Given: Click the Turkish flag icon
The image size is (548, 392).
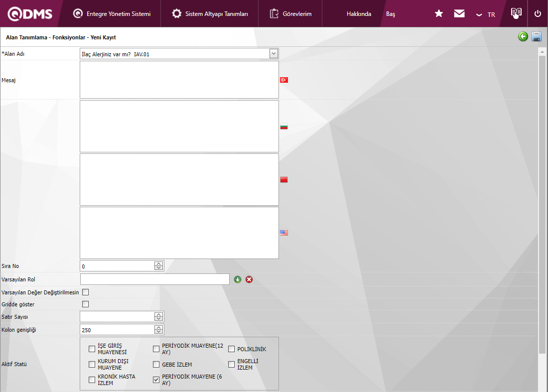Looking at the screenshot, I should coord(284,80).
